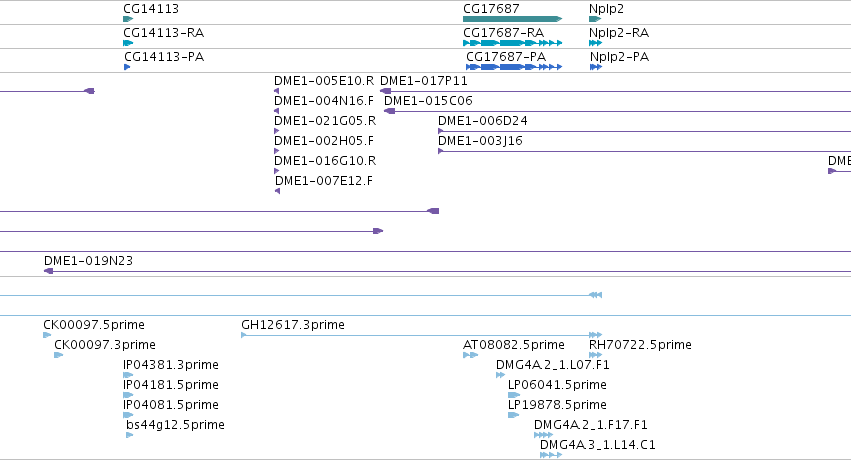Select the CG14113-PA protein label
The width and height of the screenshot is (851, 460).
(x=164, y=56)
